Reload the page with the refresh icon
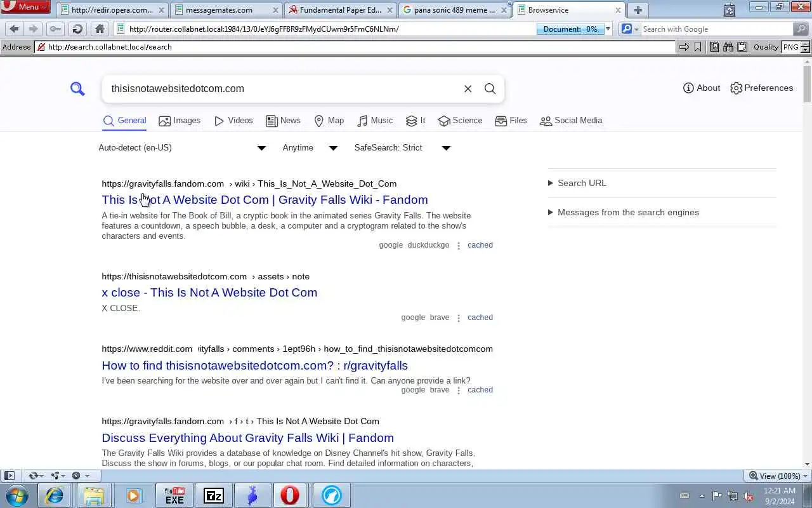812x508 pixels. tap(77, 29)
